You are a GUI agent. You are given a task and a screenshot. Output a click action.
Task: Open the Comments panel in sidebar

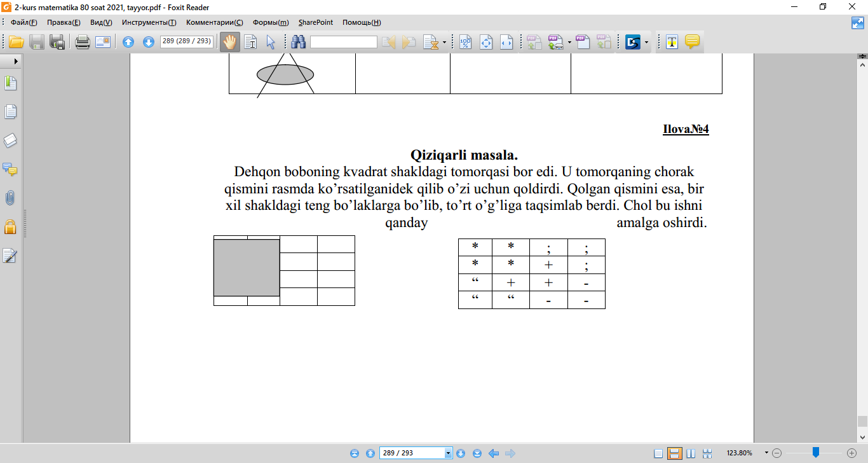point(10,169)
